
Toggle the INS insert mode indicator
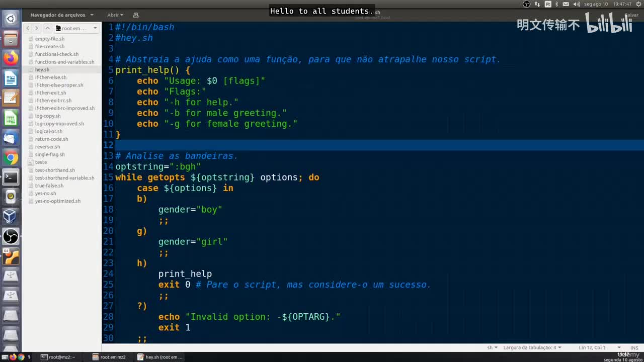634,347
